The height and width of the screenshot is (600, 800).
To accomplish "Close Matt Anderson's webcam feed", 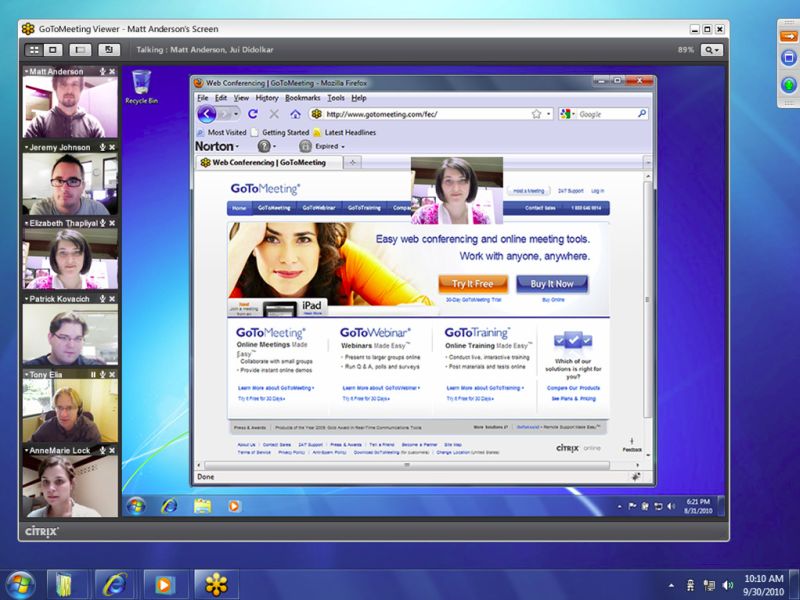I will click(112, 71).
